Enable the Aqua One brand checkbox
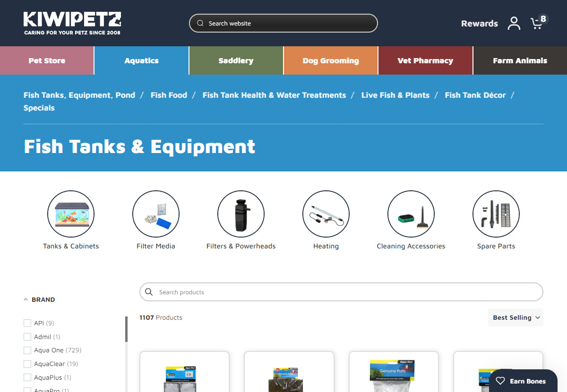 click(27, 350)
